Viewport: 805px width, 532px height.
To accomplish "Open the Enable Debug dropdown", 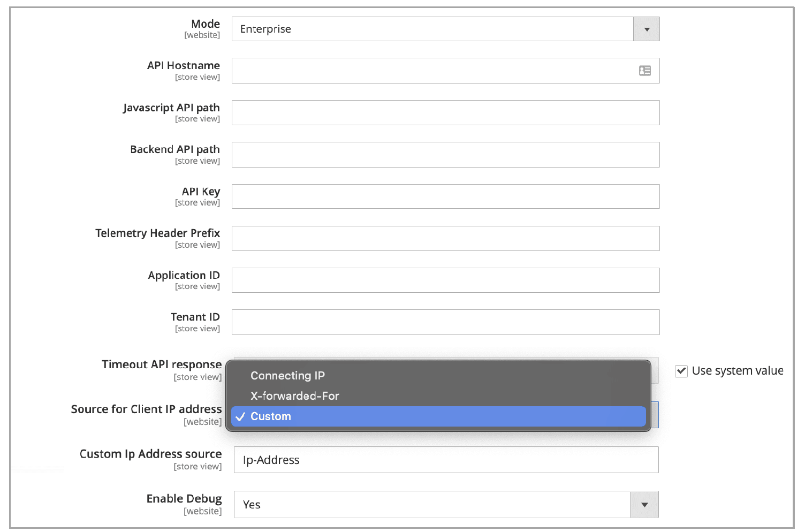I will [644, 504].
